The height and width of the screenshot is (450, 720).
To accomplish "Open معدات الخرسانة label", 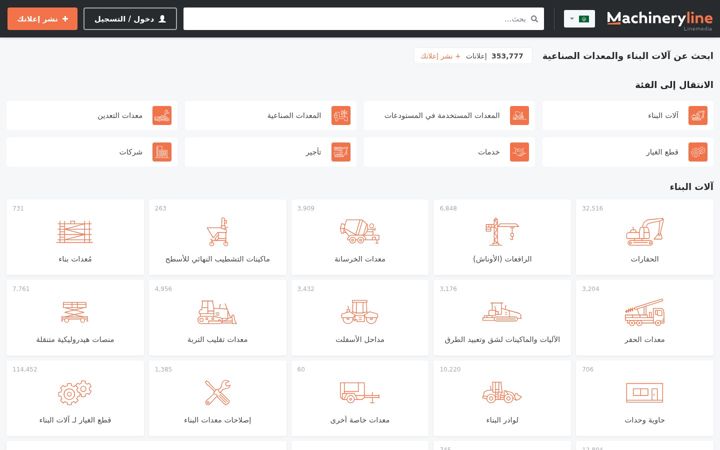I will click(360, 259).
